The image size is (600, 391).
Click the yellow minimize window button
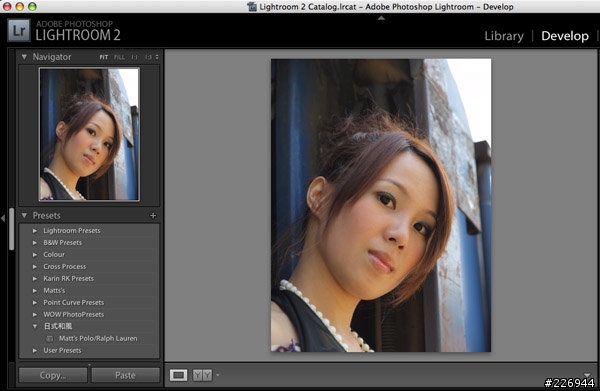(20, 6)
